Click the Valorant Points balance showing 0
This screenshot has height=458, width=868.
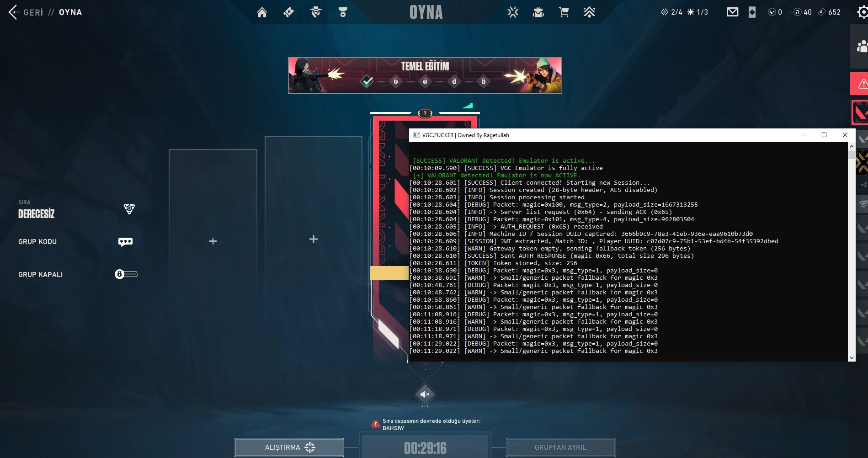[775, 12]
